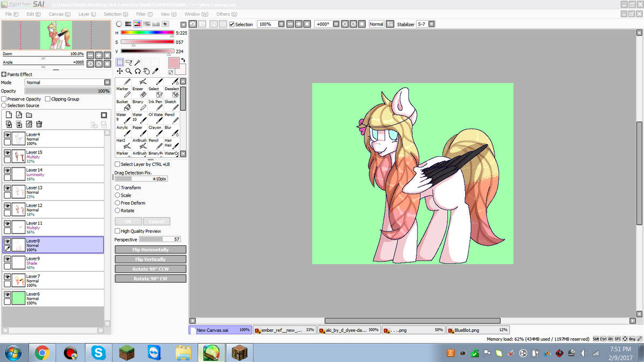Create a new layer folder

[29, 115]
